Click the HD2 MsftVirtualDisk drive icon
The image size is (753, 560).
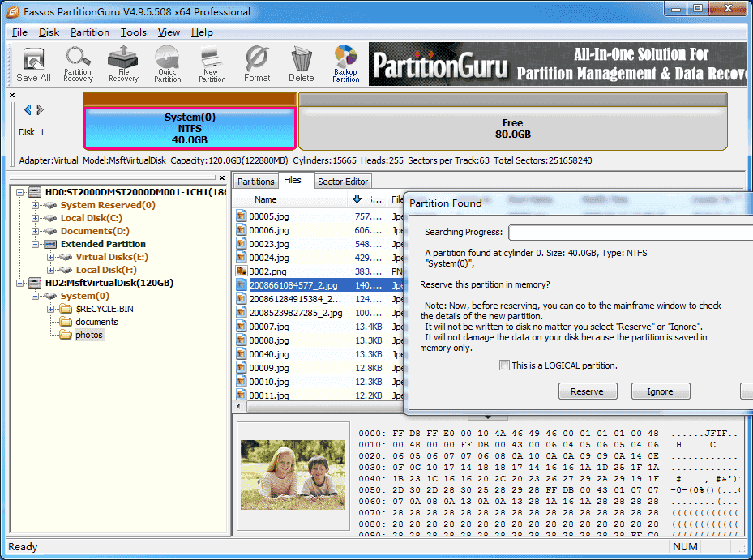tap(35, 283)
